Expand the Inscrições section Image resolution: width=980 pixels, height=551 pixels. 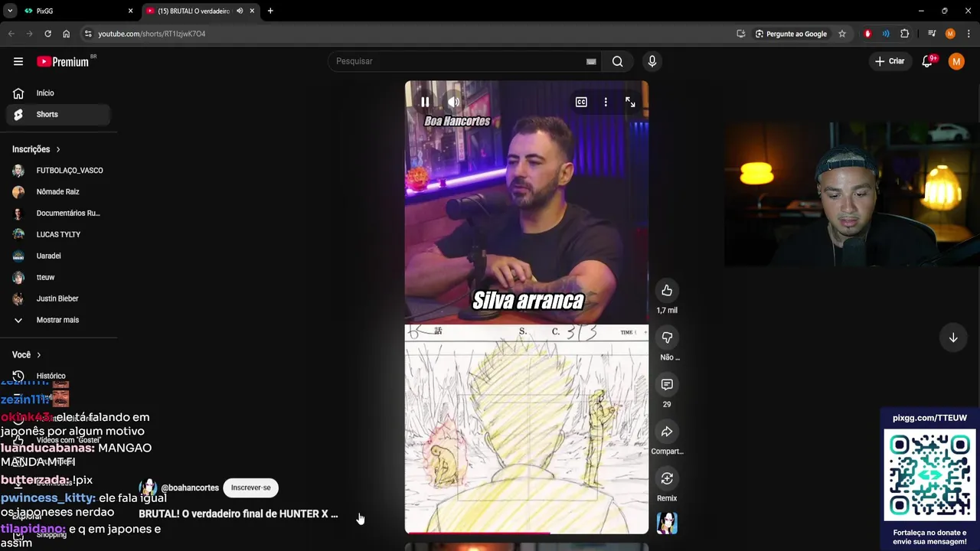[x=36, y=149]
